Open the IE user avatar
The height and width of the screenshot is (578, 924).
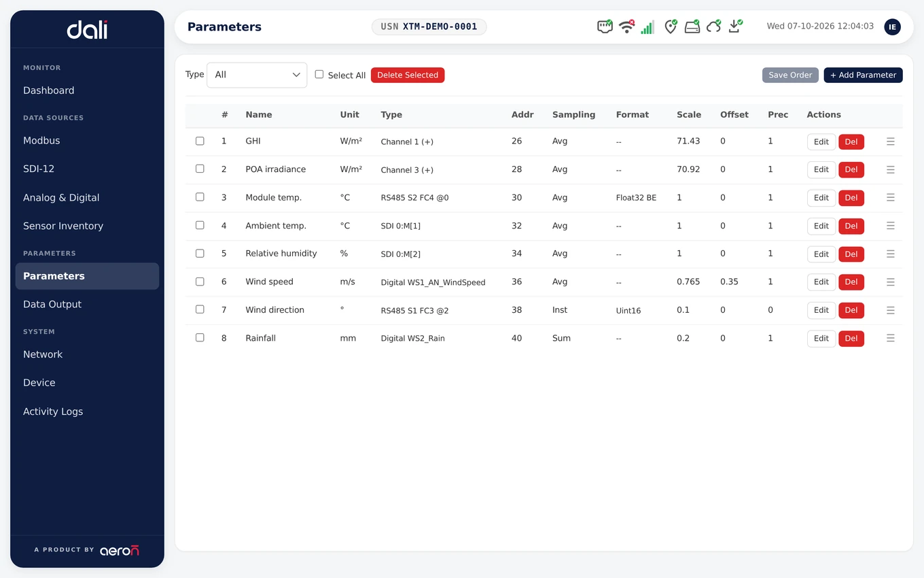point(892,27)
